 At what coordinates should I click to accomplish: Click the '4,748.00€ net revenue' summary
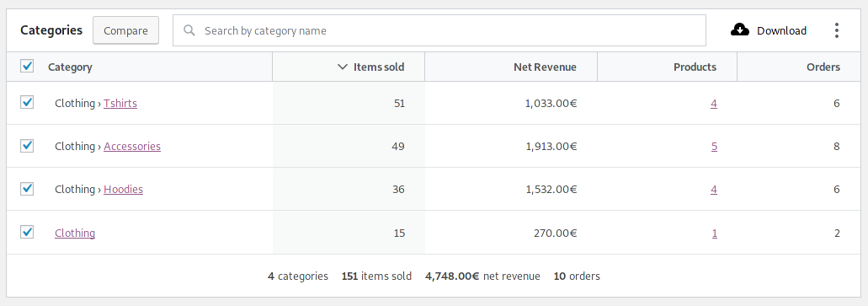pyautogui.click(x=482, y=276)
